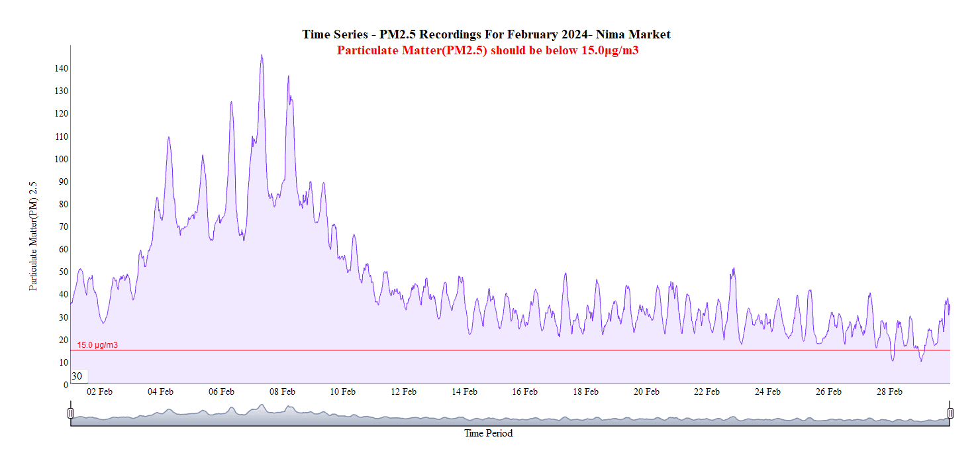
Task: Click the "14 Feb" x-axis label
Action: [464, 392]
